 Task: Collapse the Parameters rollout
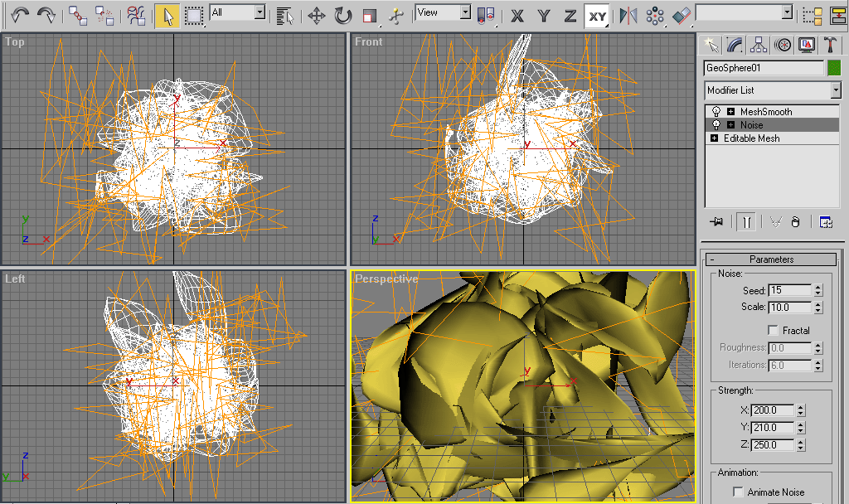(772, 259)
